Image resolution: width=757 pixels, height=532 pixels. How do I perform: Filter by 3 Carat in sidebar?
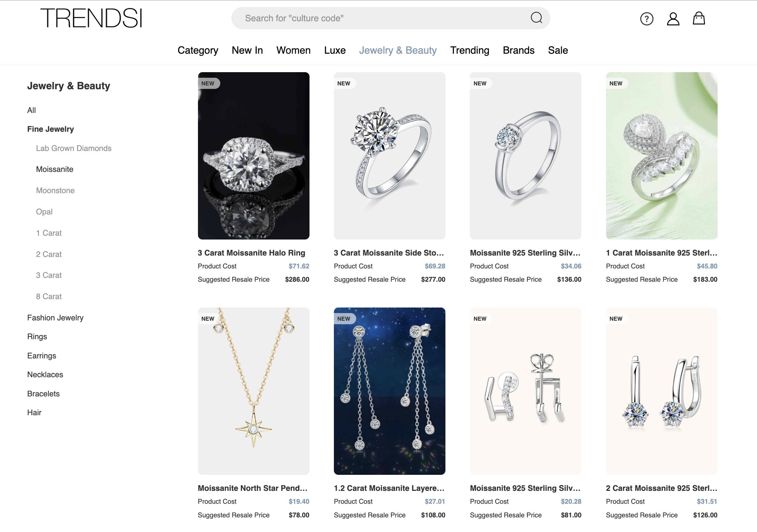click(x=49, y=275)
